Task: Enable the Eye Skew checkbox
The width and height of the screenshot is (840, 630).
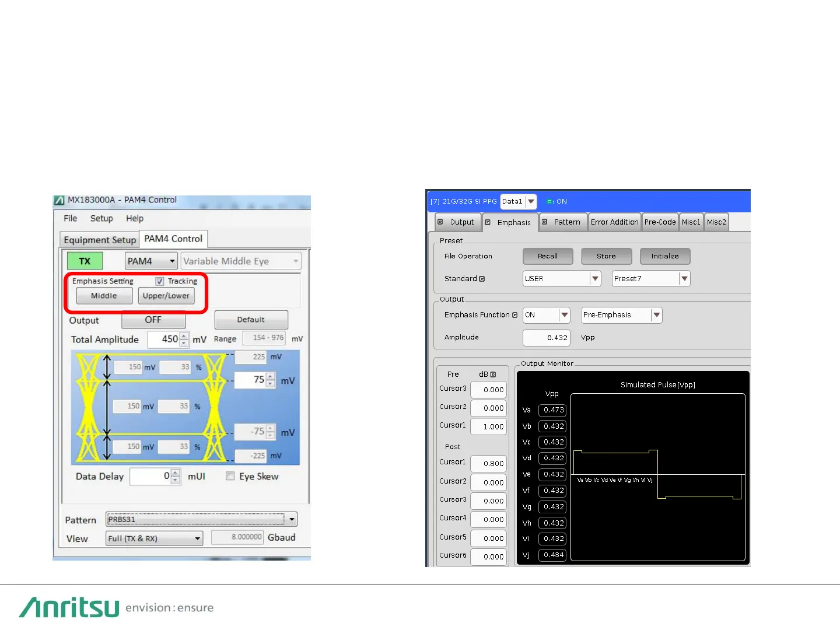Action: [x=230, y=476]
